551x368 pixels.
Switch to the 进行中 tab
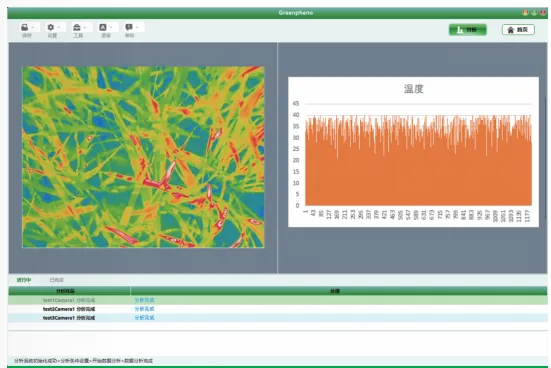(24, 280)
